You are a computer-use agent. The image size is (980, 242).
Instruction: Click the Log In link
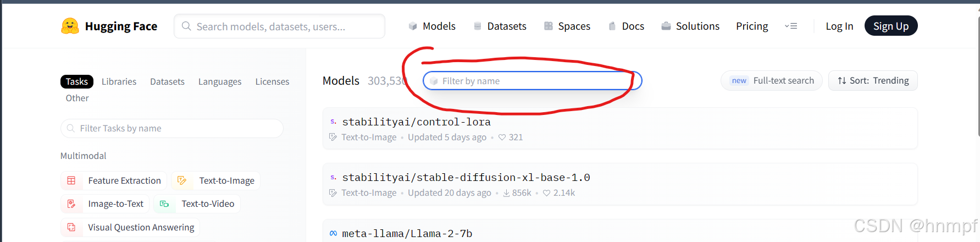(x=839, y=26)
